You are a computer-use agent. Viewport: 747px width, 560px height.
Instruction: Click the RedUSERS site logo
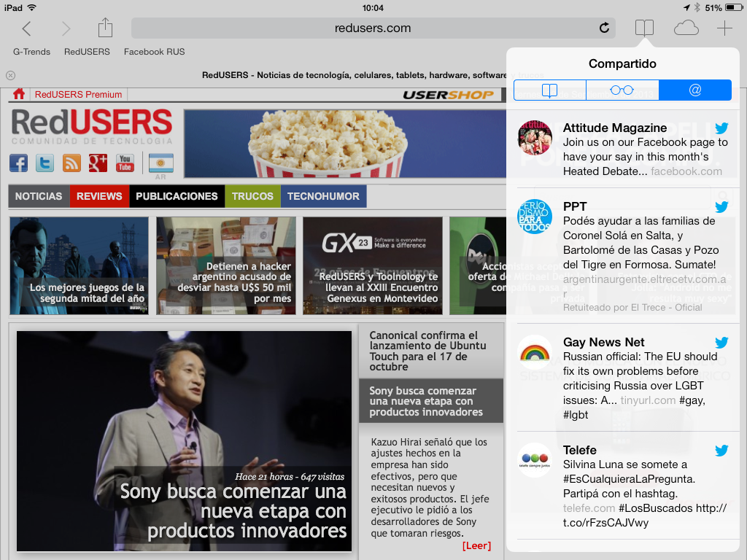coord(91,125)
